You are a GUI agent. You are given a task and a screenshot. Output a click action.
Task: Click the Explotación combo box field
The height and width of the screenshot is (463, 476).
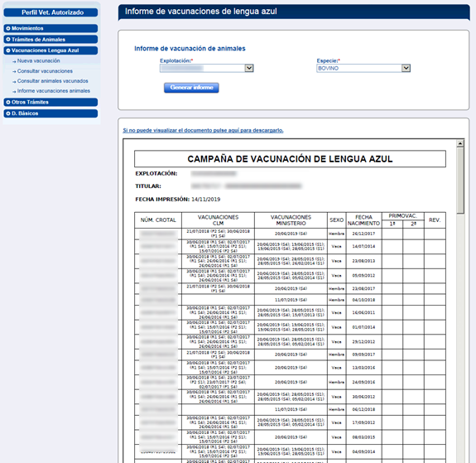coord(206,68)
